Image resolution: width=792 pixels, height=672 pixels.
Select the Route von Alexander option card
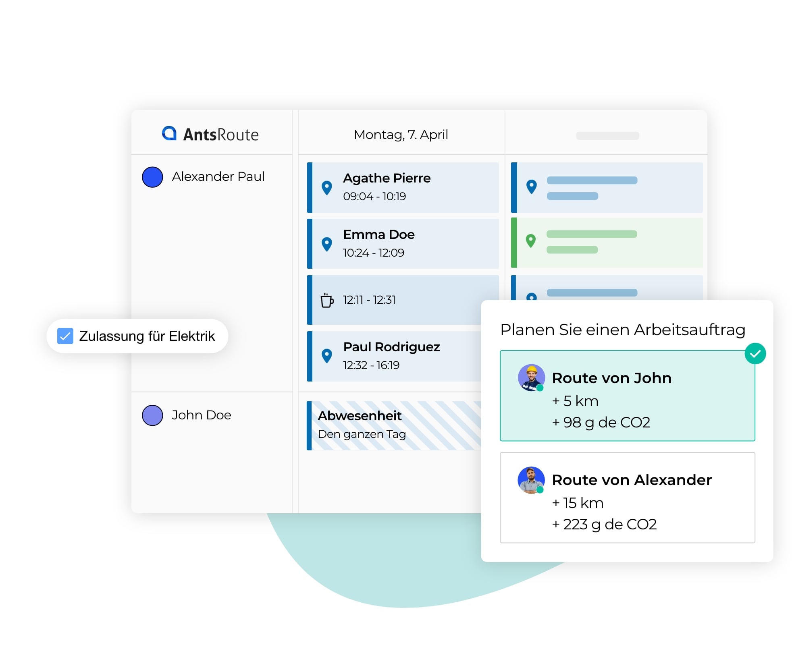(627, 498)
